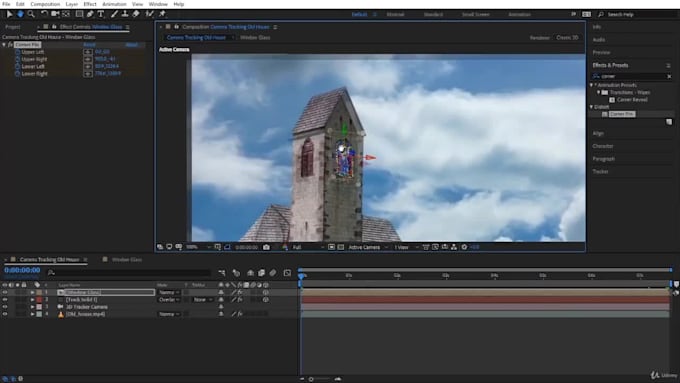
Task: Open the Character panel
Action: 603,146
